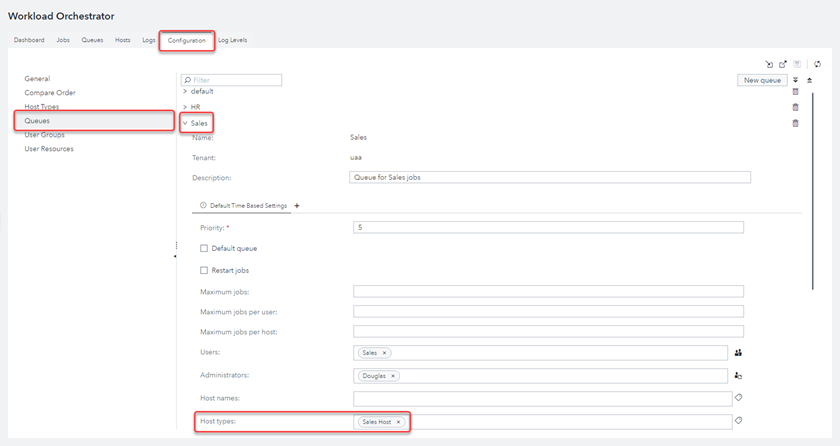Expand the HR queue entry
Viewport: 840px width, 446px height.
(x=185, y=107)
